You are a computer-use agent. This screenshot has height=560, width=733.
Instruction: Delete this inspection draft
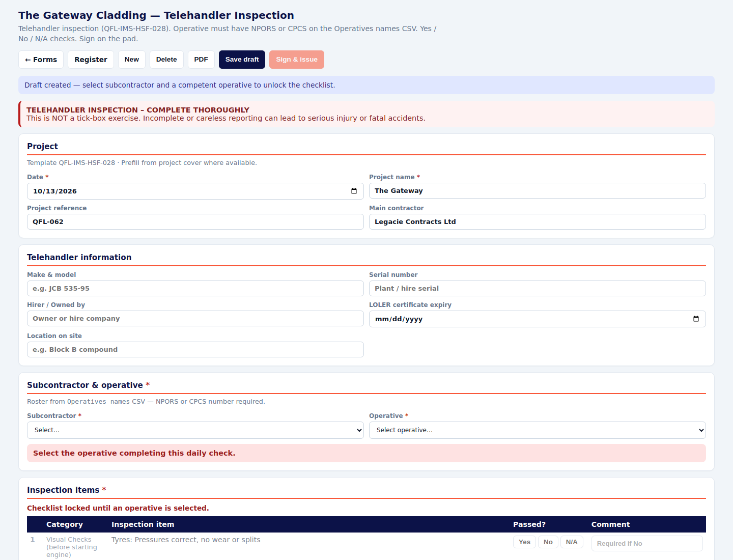point(166,60)
